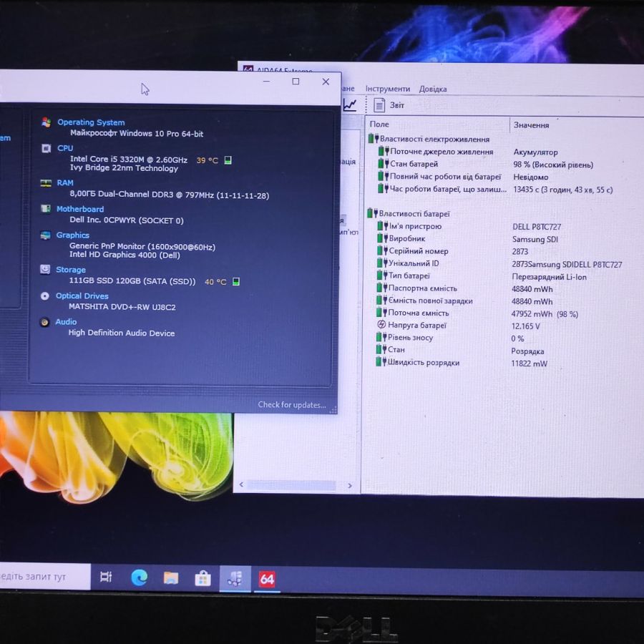644x644 pixels.
Task: Click the Звіт report button in AIDA64 toolbar
Action: pos(389,105)
